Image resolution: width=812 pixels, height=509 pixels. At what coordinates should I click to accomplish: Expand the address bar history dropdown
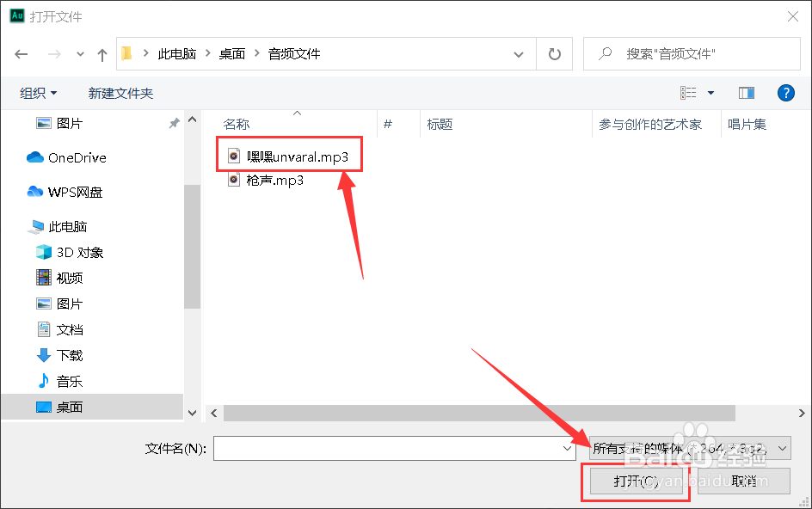[519, 53]
